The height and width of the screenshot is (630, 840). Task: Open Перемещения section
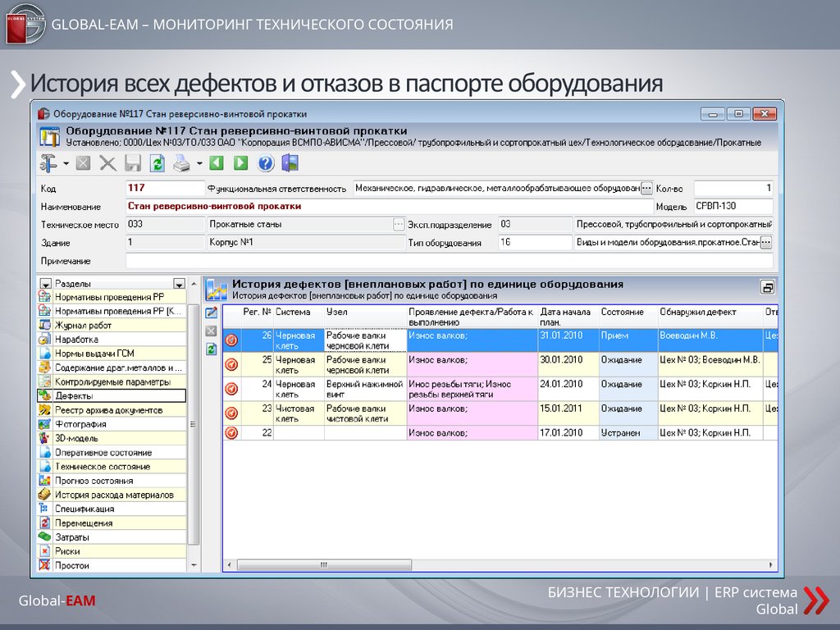[112, 523]
